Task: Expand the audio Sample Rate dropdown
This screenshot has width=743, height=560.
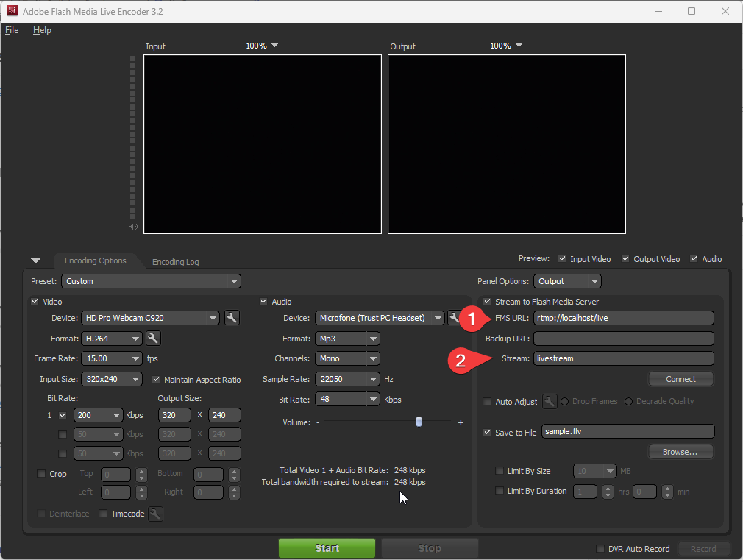Action: point(373,379)
